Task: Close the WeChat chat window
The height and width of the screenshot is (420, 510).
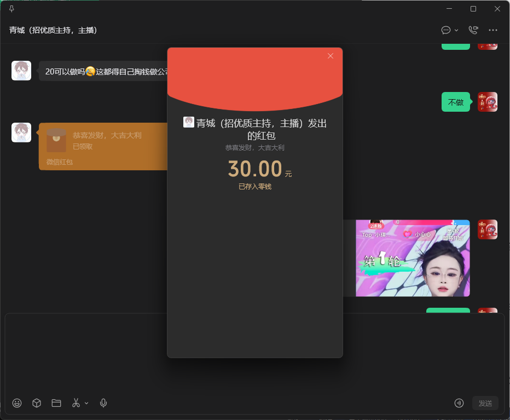Action: [497, 9]
